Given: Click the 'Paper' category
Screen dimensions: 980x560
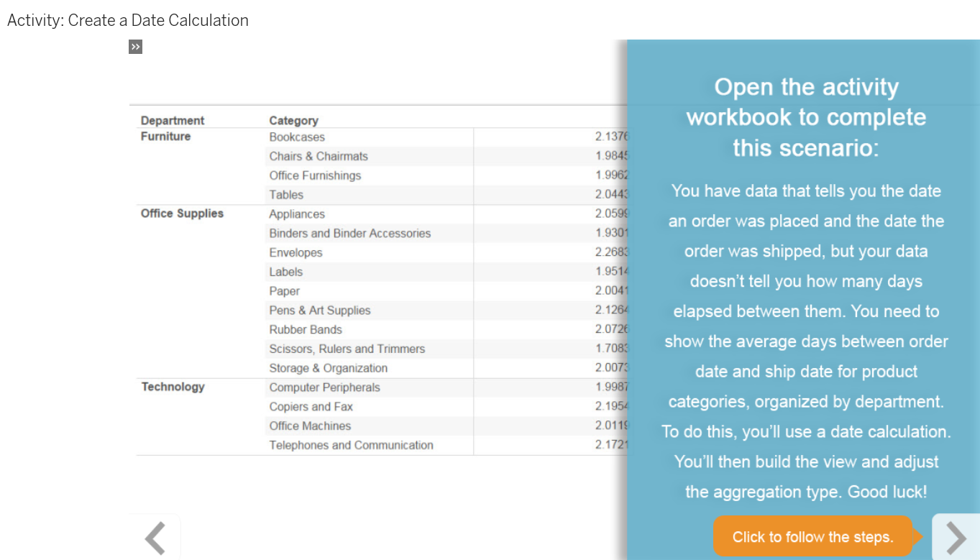Looking at the screenshot, I should tap(285, 291).
